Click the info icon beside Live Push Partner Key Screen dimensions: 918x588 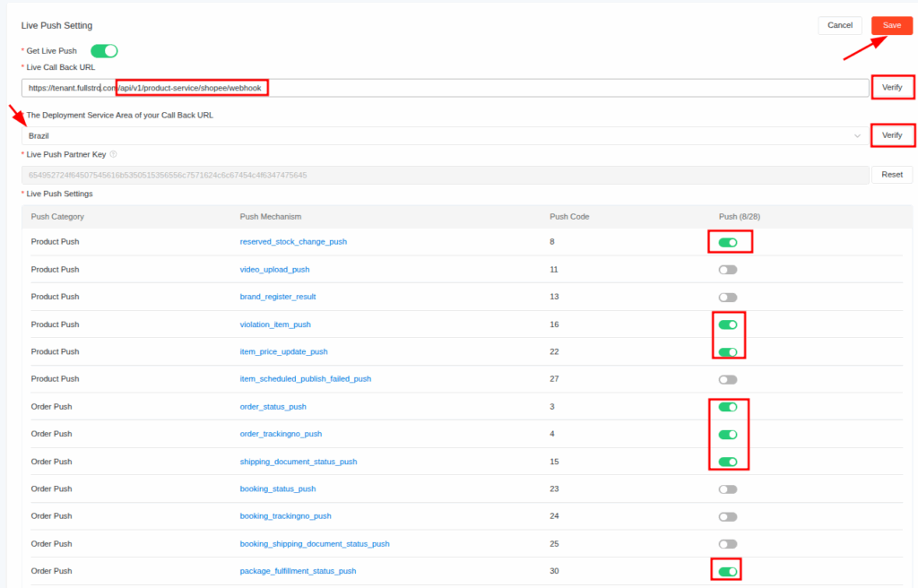pyautogui.click(x=113, y=154)
